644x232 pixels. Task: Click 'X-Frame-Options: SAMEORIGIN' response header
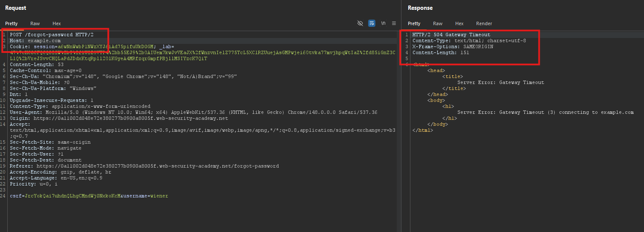453,46
